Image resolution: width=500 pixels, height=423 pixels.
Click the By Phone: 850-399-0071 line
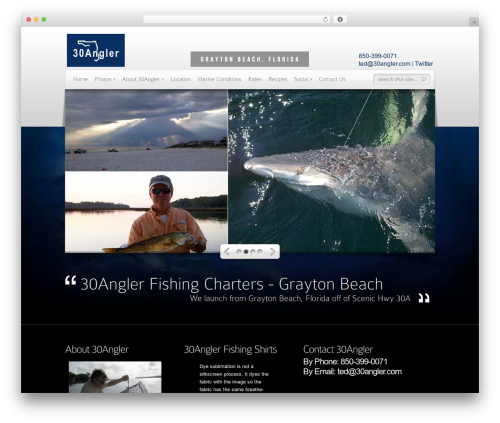coord(345,362)
